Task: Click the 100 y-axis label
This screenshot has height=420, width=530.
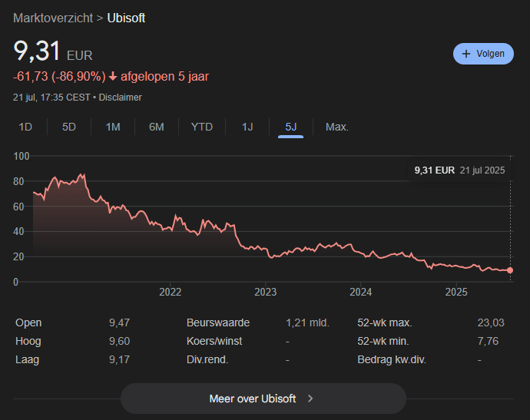Action: (x=22, y=156)
